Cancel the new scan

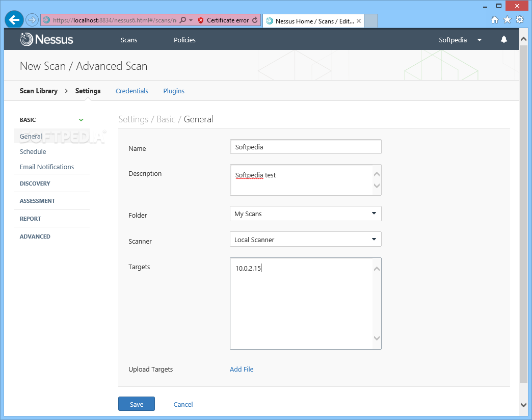[183, 404]
